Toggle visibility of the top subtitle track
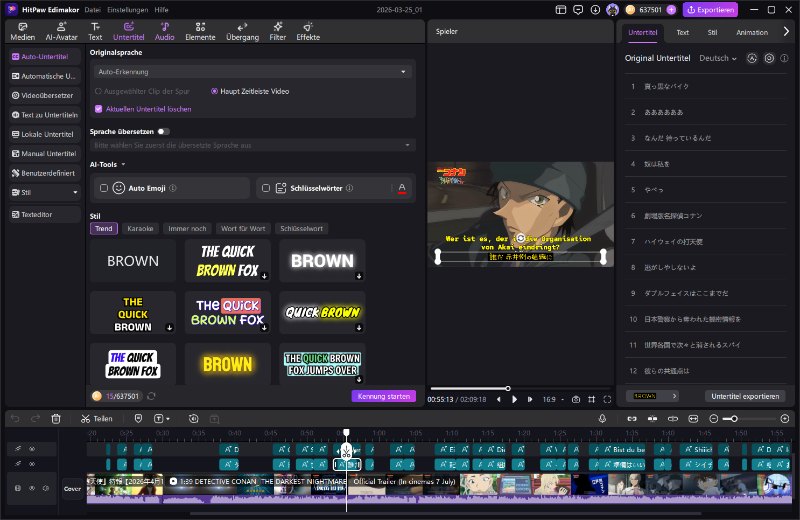Image resolution: width=800 pixels, height=520 pixels. coord(32,449)
